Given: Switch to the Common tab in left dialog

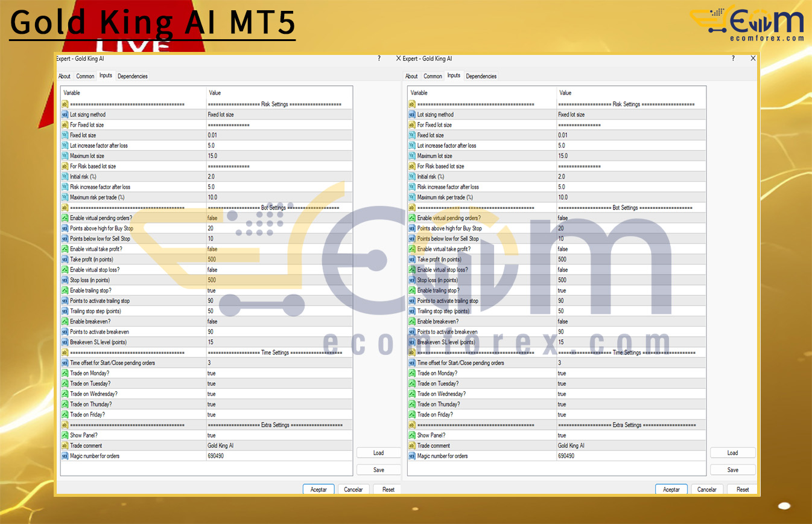Looking at the screenshot, I should coord(85,77).
